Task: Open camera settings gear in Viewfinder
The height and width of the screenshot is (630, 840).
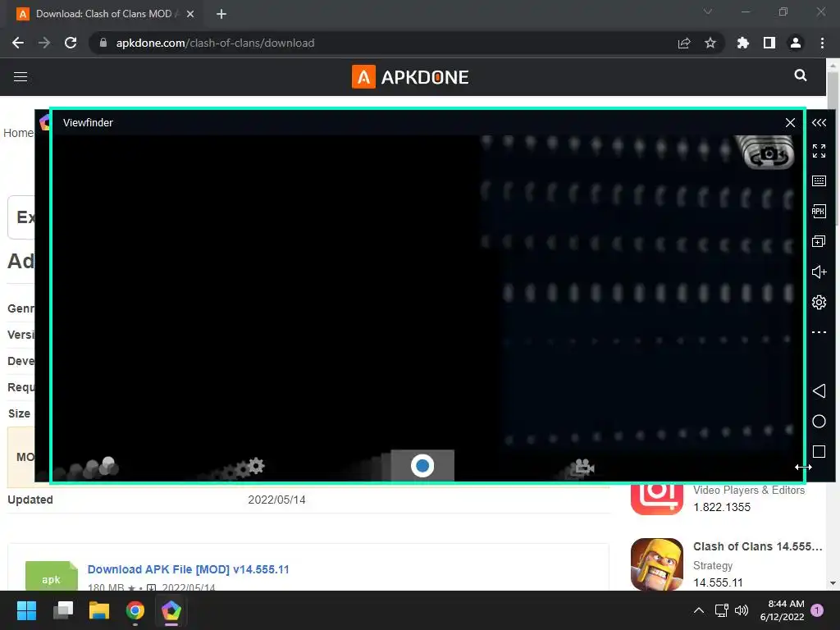Action: (x=256, y=466)
